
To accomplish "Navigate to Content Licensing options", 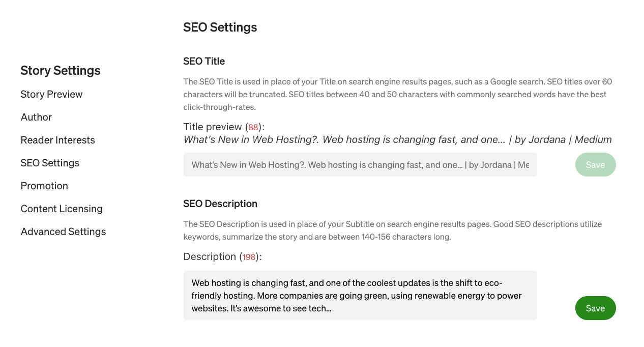I will click(61, 209).
